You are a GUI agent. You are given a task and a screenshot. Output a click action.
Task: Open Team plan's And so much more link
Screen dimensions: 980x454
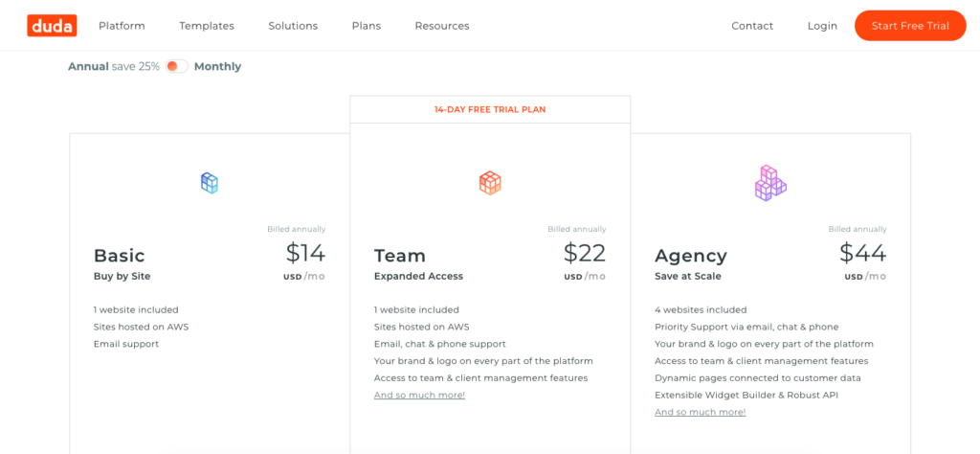(419, 396)
